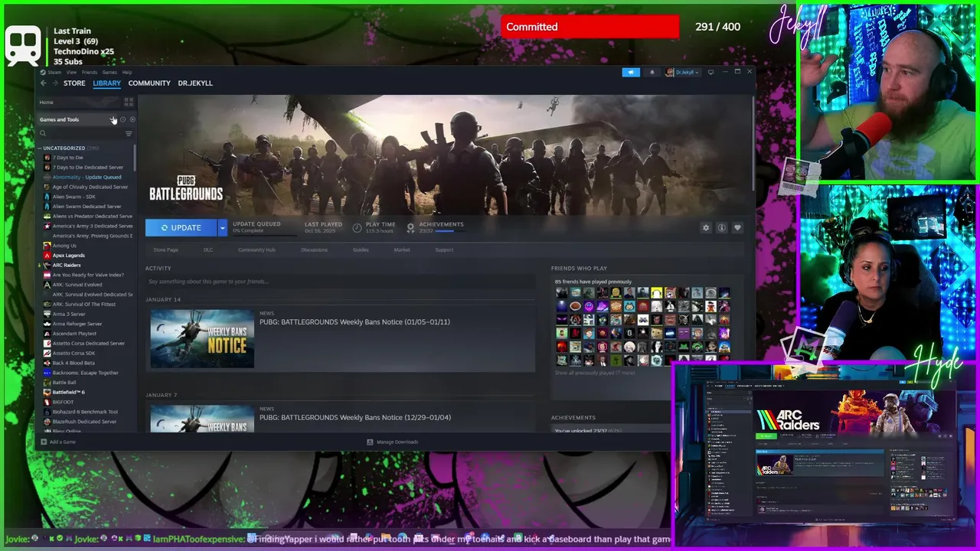Select ARC Raiders in the library list
This screenshot has height=551, width=980.
tap(67, 265)
